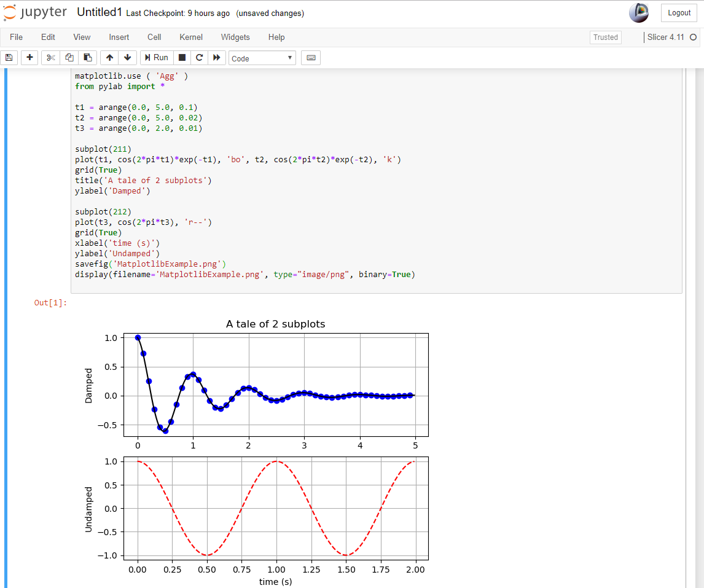
Task: Click the Logout button
Action: tap(679, 13)
